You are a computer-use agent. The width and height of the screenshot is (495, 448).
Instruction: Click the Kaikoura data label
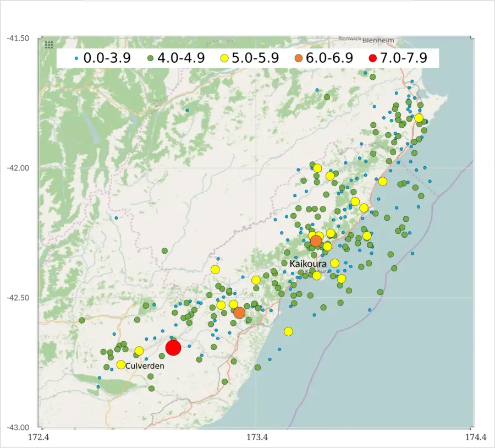pyautogui.click(x=308, y=264)
